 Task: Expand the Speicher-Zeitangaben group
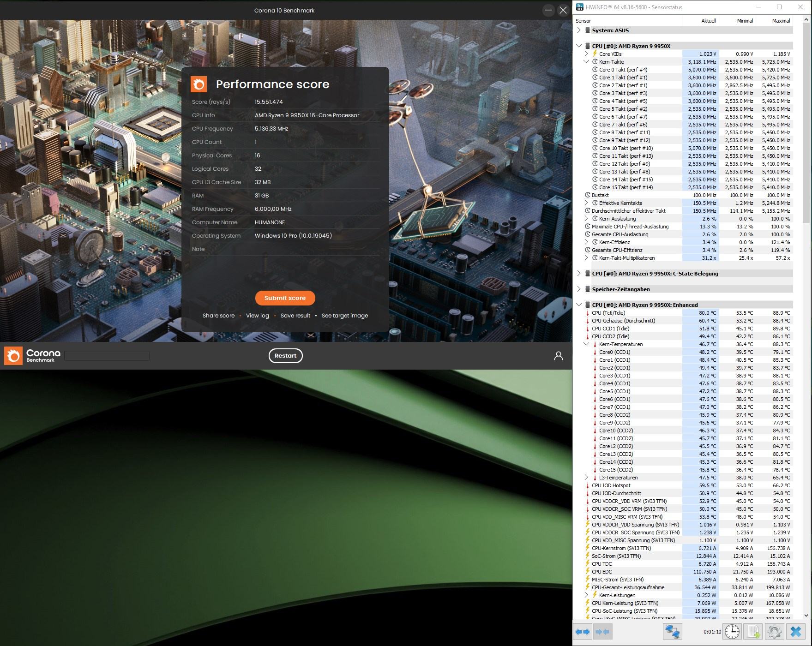coord(579,289)
